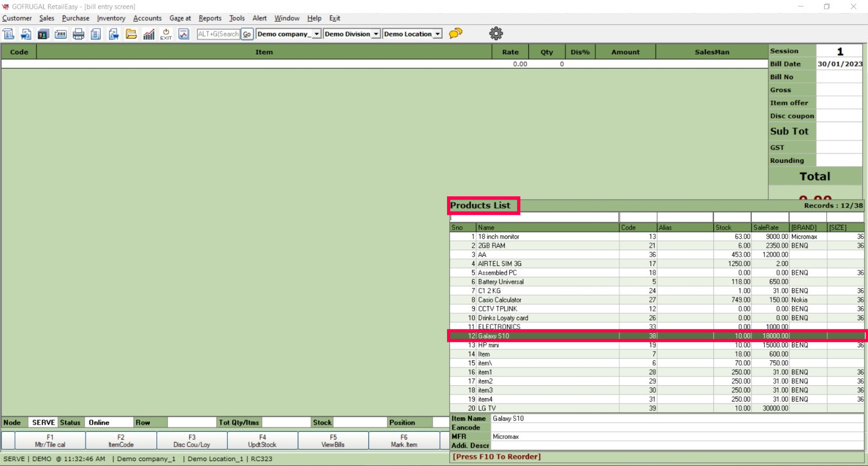The image size is (868, 466).
Task: Select 'CCTV TPLINK' product row
Action: pos(657,309)
